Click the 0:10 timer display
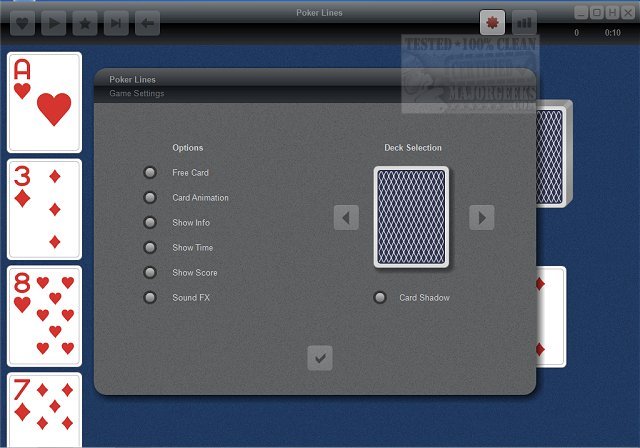Screen dimensions: 640x448 click(613, 33)
